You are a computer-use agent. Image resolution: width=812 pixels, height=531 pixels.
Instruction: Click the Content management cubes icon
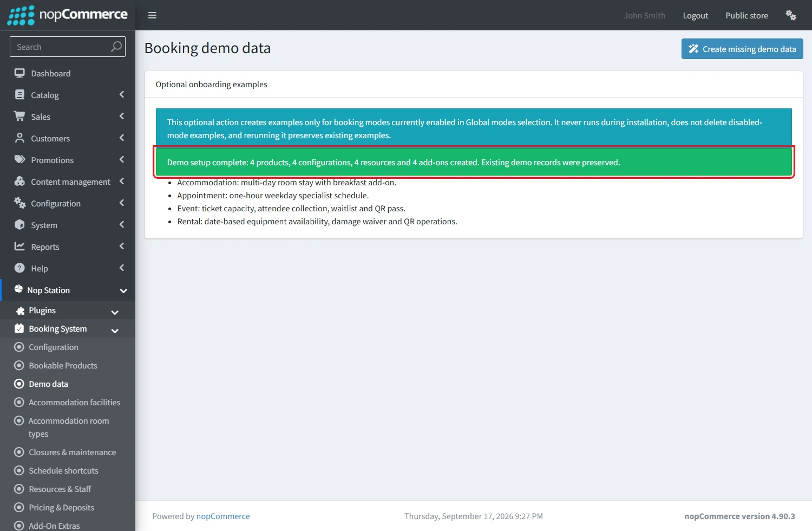pos(19,182)
